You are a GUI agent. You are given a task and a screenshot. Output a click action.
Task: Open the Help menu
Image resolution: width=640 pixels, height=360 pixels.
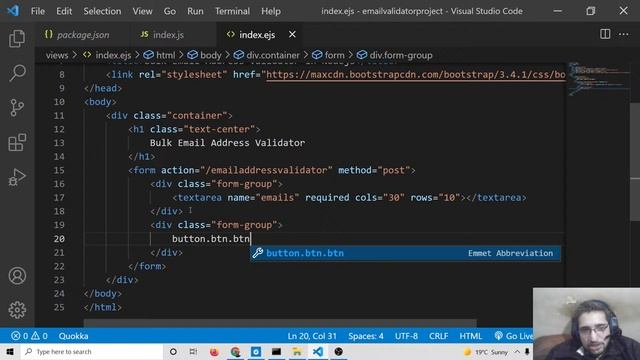pos(271,11)
